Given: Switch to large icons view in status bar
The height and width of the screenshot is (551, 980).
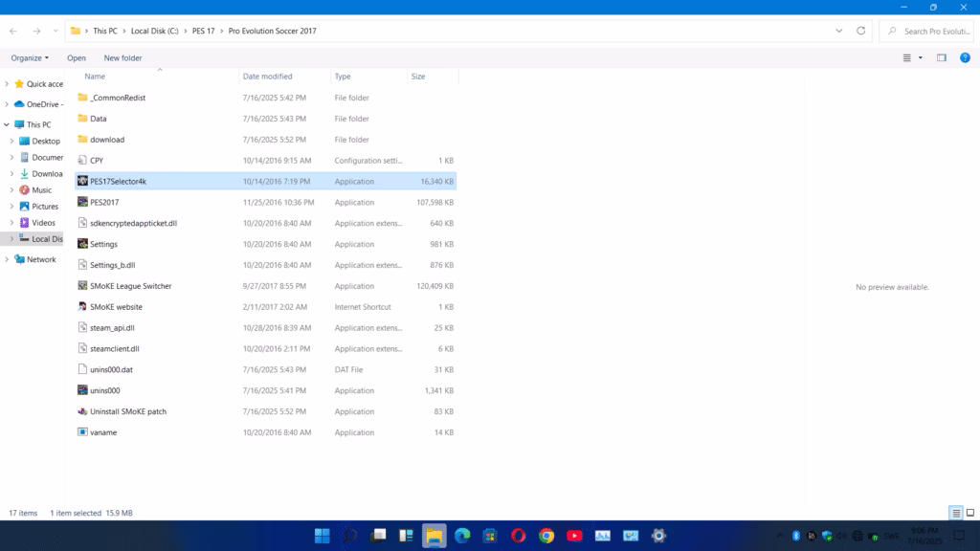Looking at the screenshot, I should [x=970, y=513].
